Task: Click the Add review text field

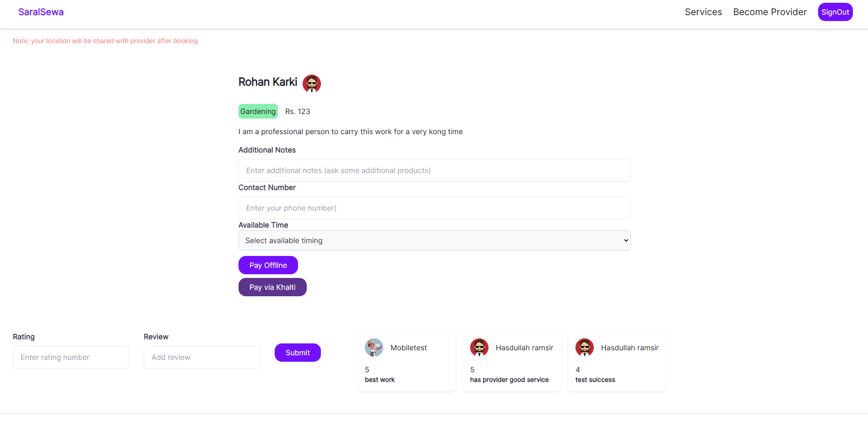Action: coord(201,357)
